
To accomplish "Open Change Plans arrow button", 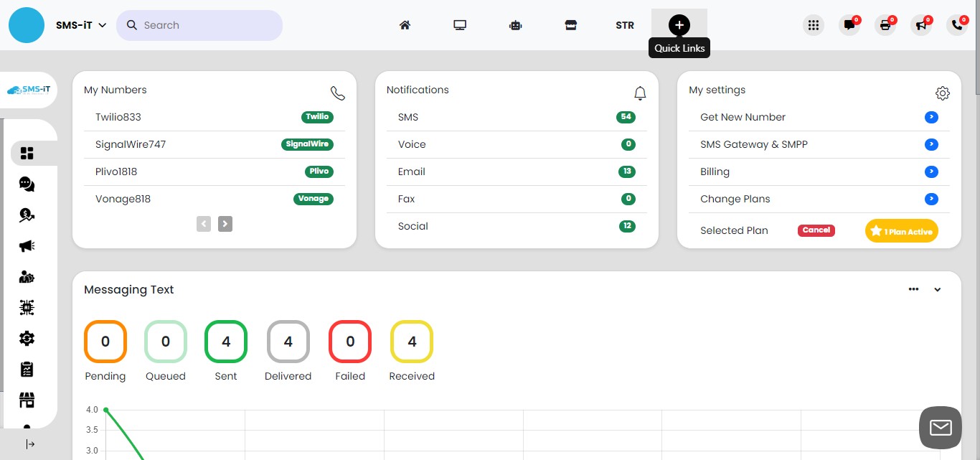I will click(x=931, y=199).
